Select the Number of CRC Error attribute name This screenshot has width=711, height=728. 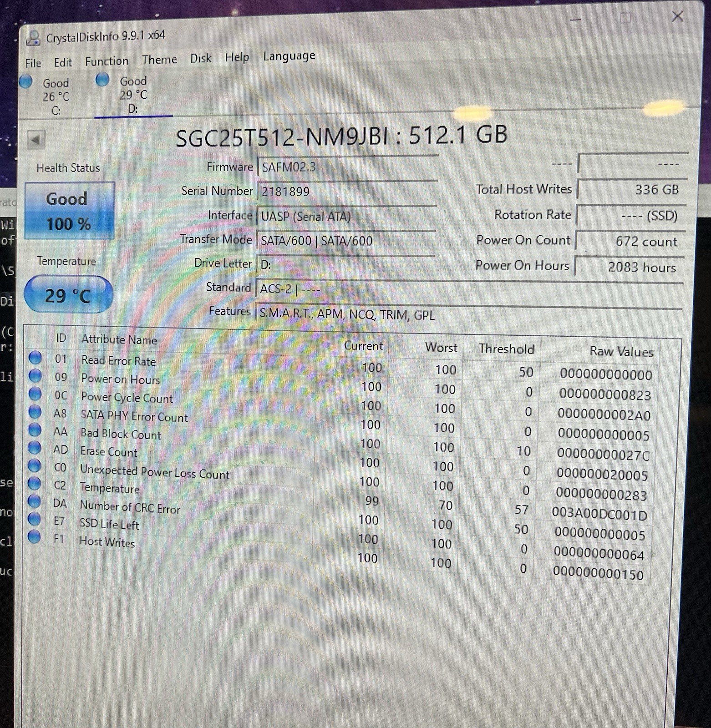coord(130,507)
